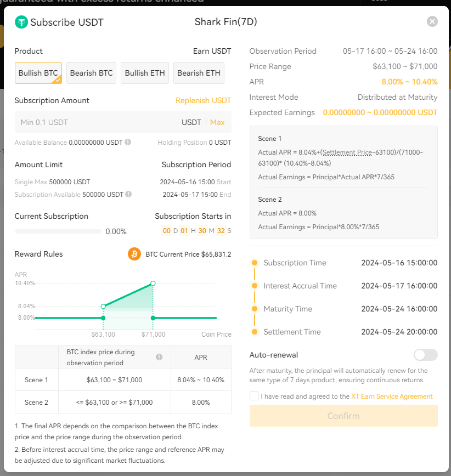The image size is (451, 476).
Task: Click info icon beside Subscription Available
Action: click(x=128, y=194)
